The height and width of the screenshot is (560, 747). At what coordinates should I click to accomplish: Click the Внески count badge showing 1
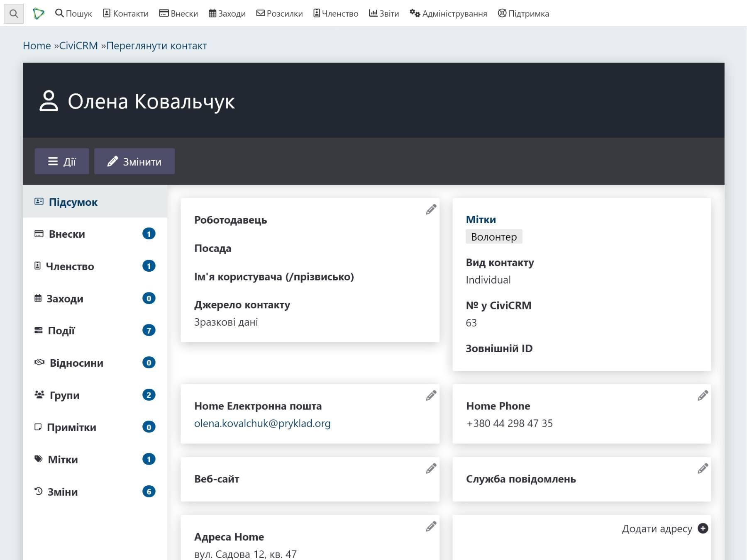(149, 234)
